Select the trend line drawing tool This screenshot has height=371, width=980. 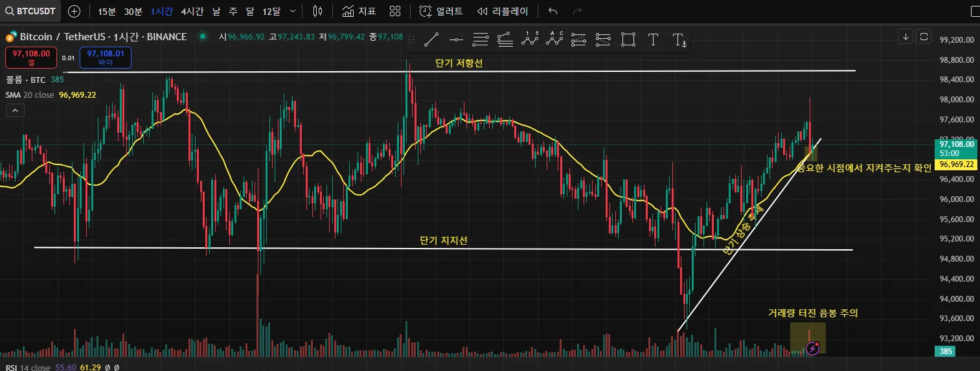click(x=431, y=40)
